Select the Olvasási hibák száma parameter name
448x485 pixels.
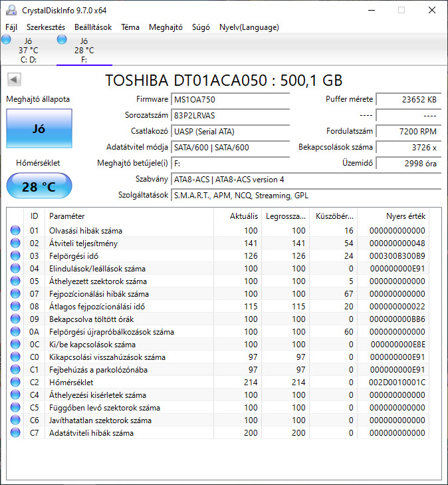tap(86, 231)
